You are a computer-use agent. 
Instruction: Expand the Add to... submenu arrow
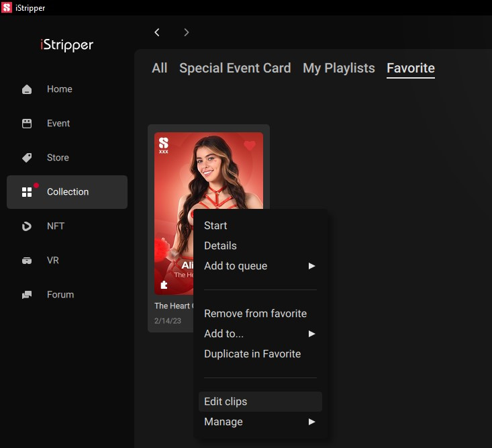pos(311,334)
